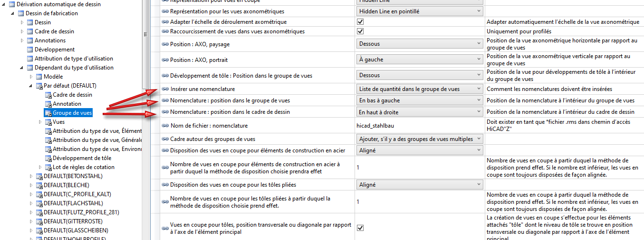Select 'Annotation' under Par défaut

(67, 104)
